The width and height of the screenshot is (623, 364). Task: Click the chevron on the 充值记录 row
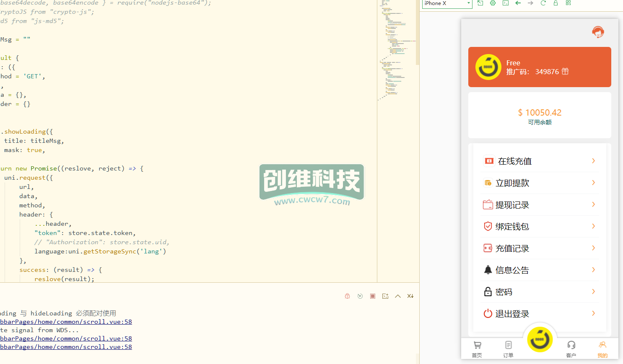click(594, 248)
